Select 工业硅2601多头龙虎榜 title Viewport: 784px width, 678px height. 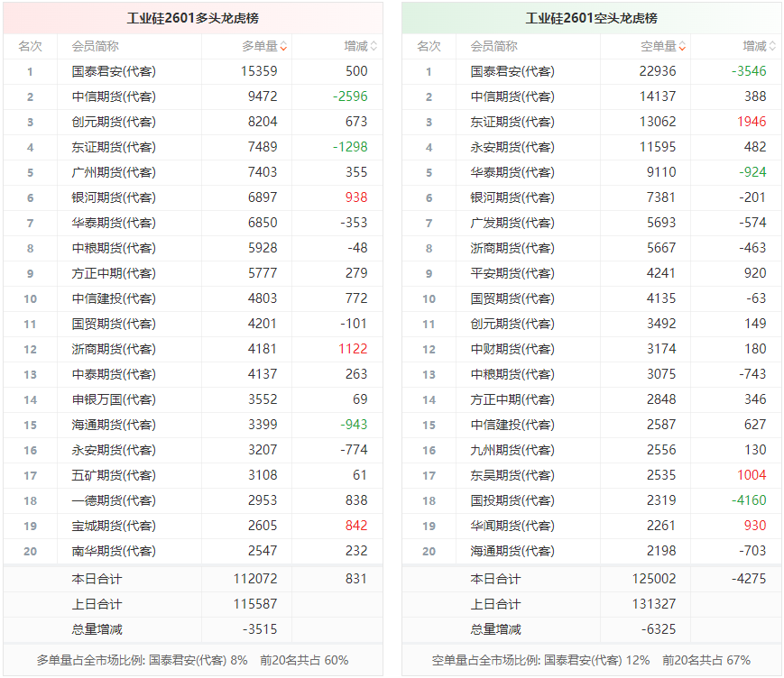193,19
